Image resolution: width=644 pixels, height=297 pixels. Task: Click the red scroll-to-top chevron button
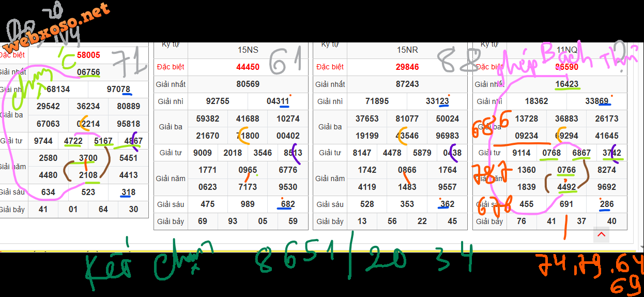click(x=601, y=234)
